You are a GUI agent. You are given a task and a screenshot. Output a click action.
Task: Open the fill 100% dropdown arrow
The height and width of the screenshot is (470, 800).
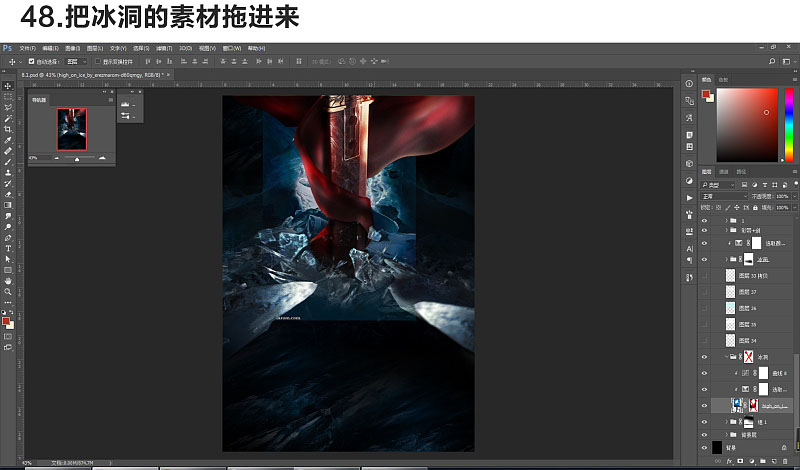pyautogui.click(x=794, y=208)
